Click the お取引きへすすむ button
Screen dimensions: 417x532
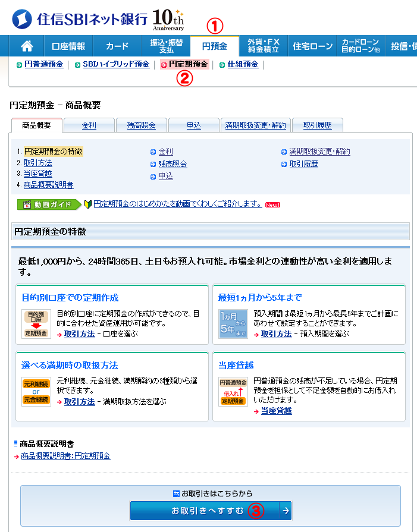tap(211, 510)
